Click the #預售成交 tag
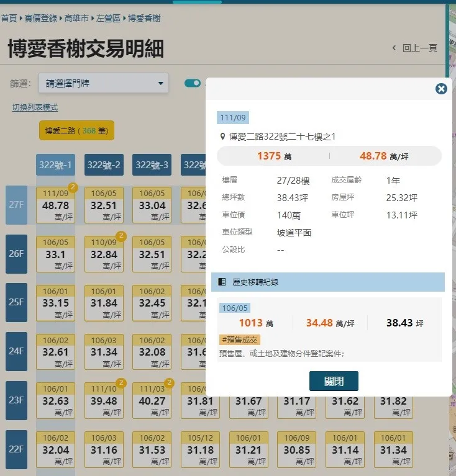 click(x=240, y=339)
